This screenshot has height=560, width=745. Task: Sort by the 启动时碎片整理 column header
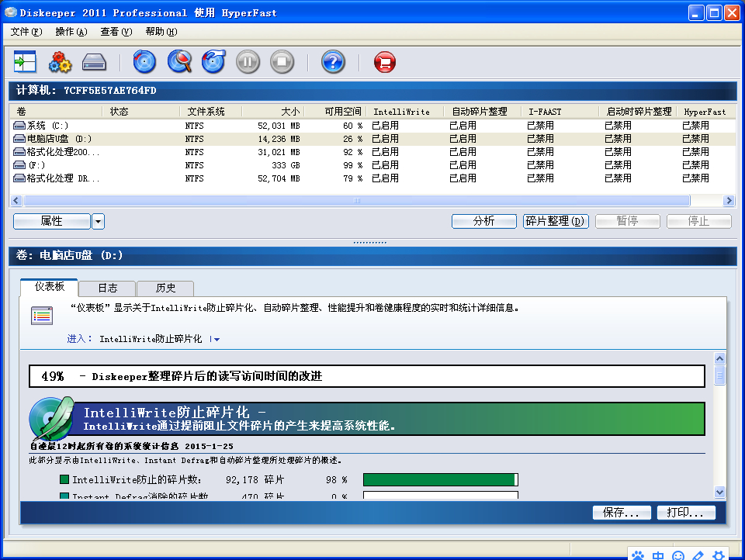tap(638, 112)
